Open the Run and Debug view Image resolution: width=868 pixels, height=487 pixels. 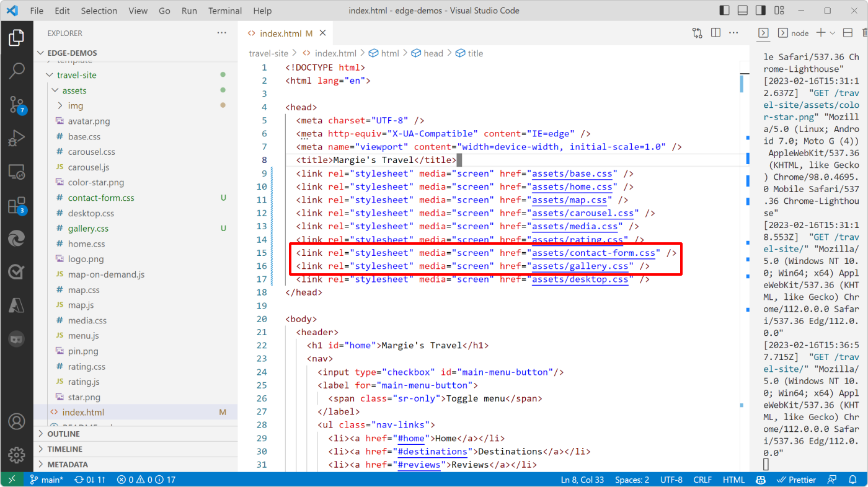[x=17, y=138]
